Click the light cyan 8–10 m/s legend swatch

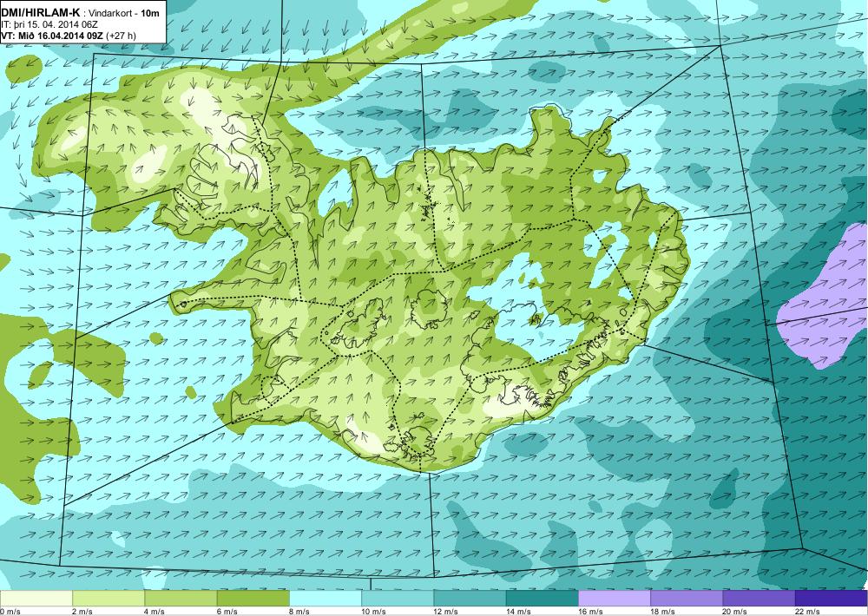(325, 599)
